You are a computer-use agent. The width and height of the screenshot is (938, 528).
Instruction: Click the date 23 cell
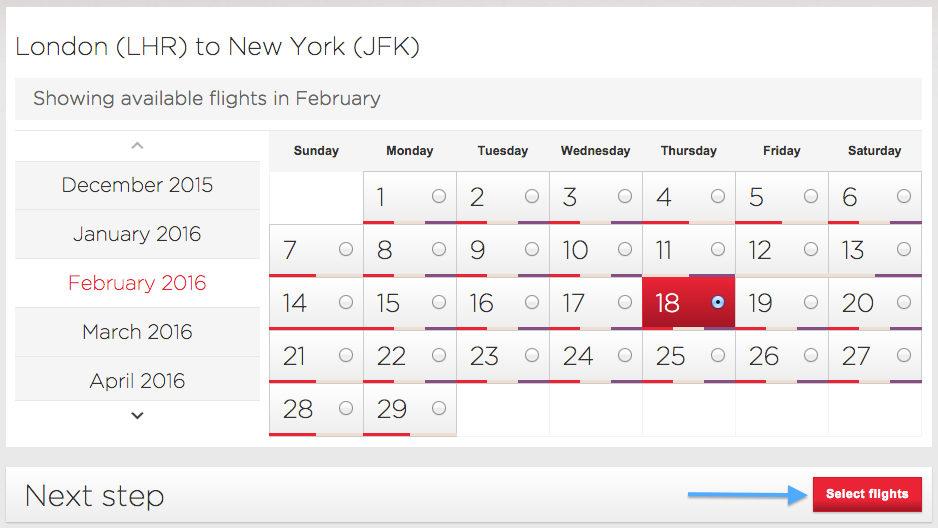(503, 356)
